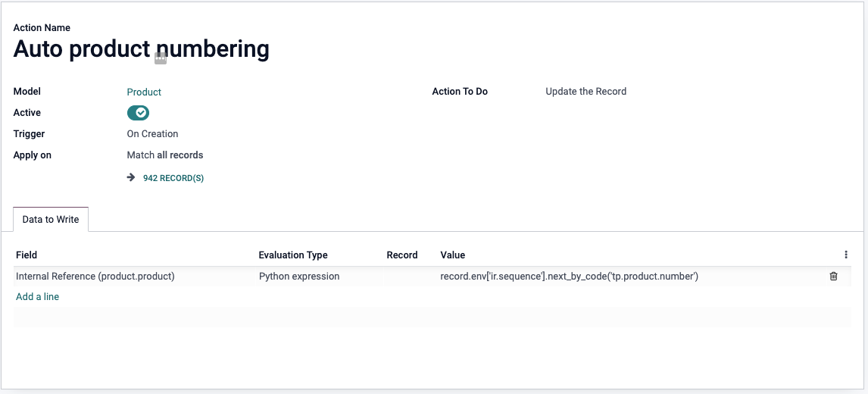Open the Trigger dropdown showing On Creation
Image resolution: width=868 pixels, height=394 pixels.
point(152,134)
